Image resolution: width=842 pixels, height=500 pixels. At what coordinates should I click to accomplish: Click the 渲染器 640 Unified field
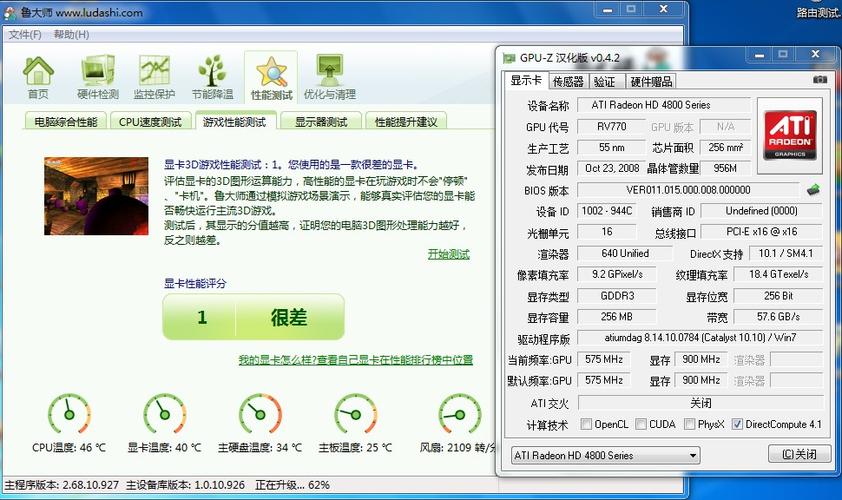625,253
